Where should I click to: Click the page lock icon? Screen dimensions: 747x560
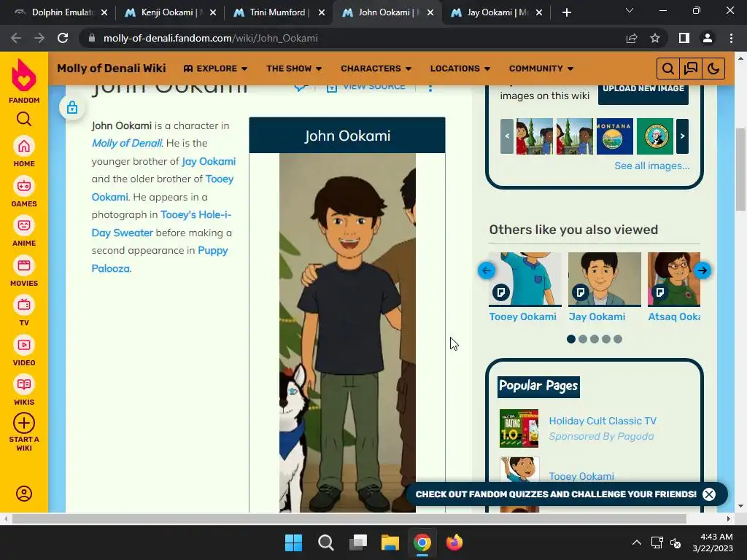click(72, 108)
